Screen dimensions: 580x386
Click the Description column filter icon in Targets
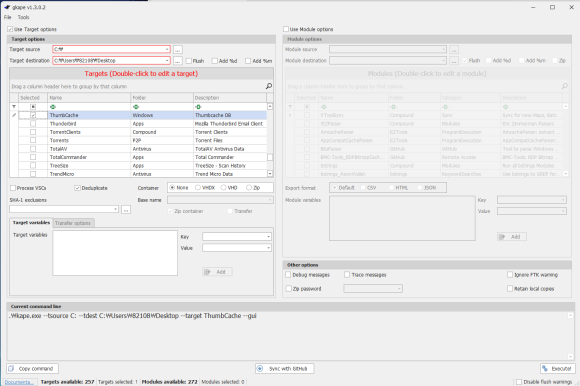point(198,106)
